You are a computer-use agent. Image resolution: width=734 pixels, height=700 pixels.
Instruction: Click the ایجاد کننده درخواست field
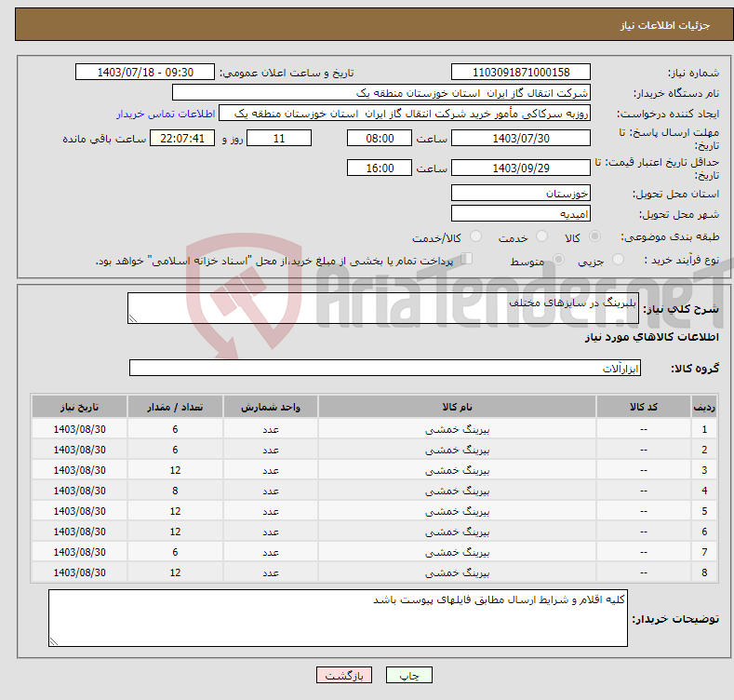pos(405,114)
